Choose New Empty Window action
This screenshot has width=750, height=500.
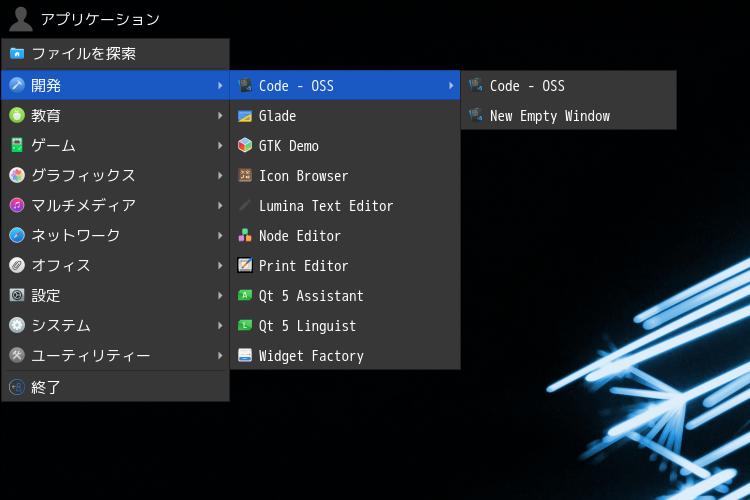tap(569, 115)
